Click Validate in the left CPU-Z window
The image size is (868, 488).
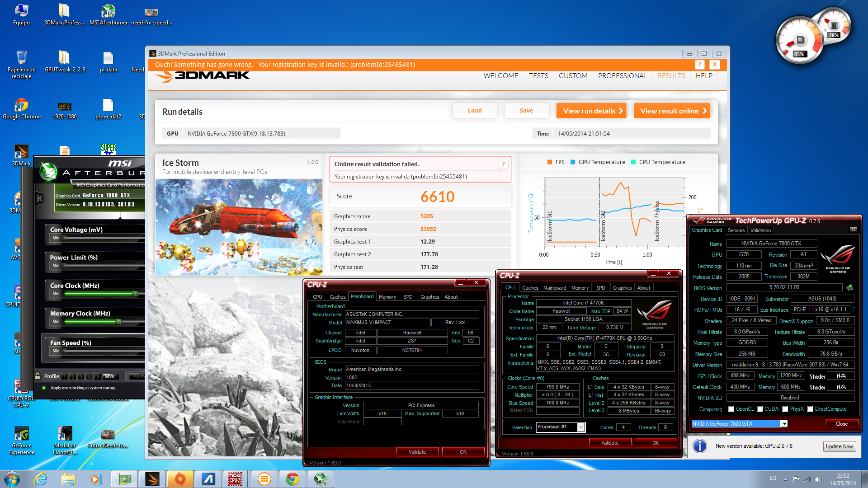(417, 452)
